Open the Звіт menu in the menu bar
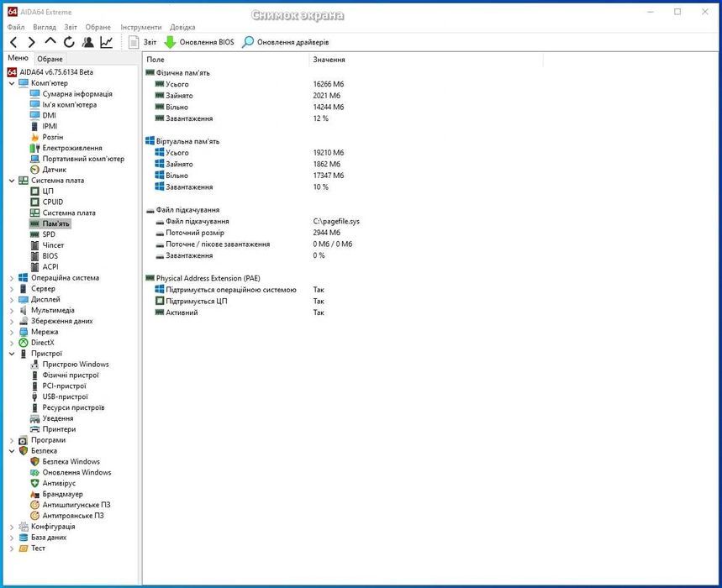Screen dimensions: 722x588 71,27
